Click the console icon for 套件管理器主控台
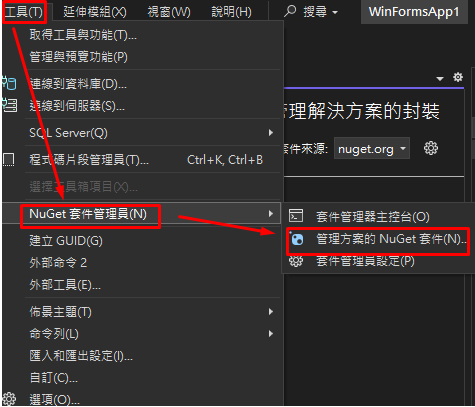Screen dimensions: 475x407 (x=296, y=216)
